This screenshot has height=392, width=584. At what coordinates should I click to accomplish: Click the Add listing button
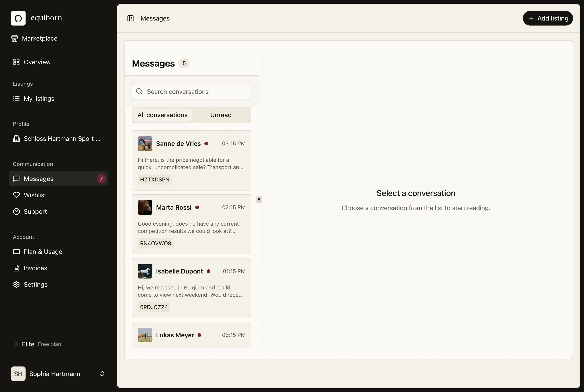click(548, 18)
